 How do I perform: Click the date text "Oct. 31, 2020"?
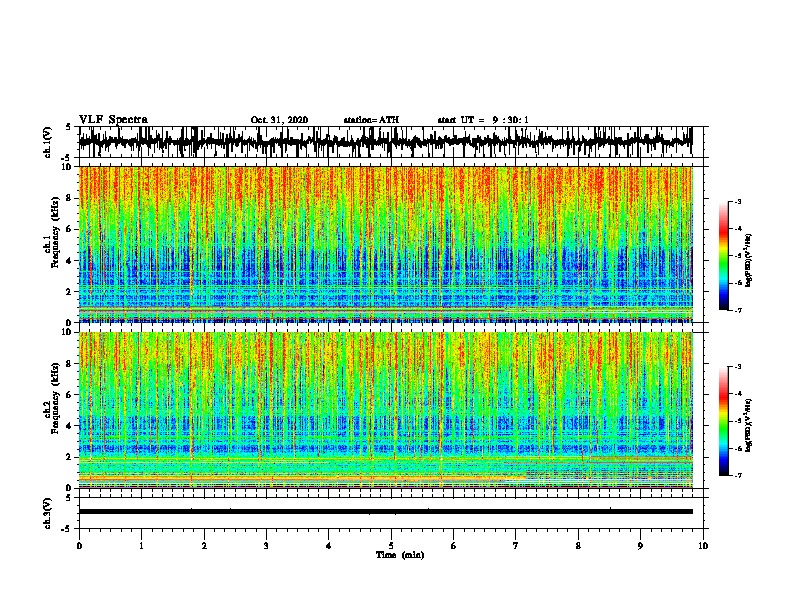(x=279, y=120)
